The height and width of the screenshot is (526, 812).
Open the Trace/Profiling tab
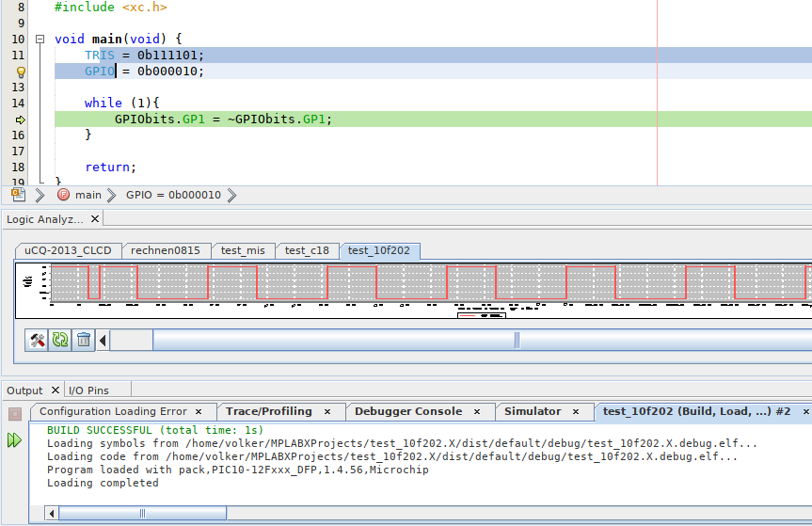point(269,411)
